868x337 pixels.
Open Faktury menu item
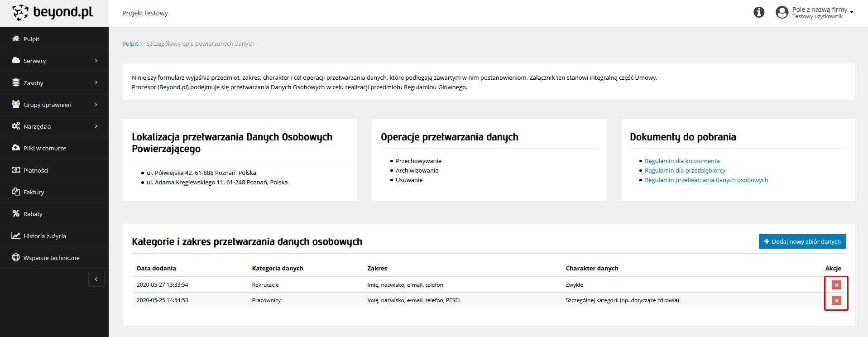click(54, 192)
